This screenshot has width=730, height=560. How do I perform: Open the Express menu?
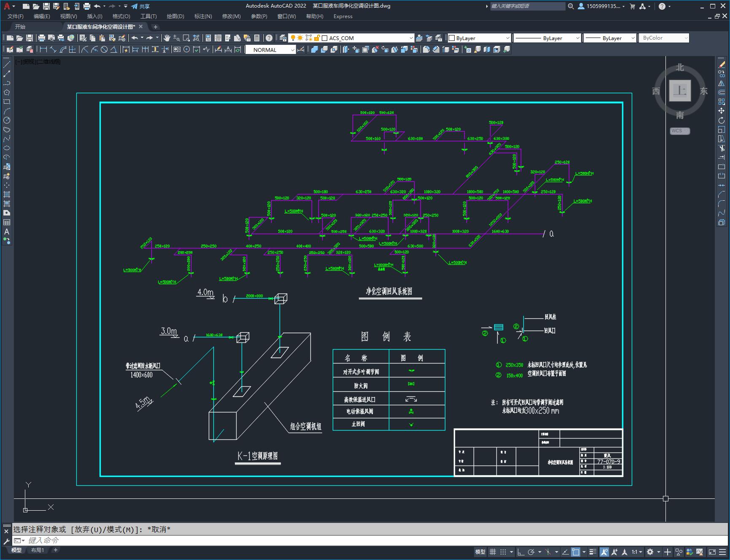click(343, 16)
